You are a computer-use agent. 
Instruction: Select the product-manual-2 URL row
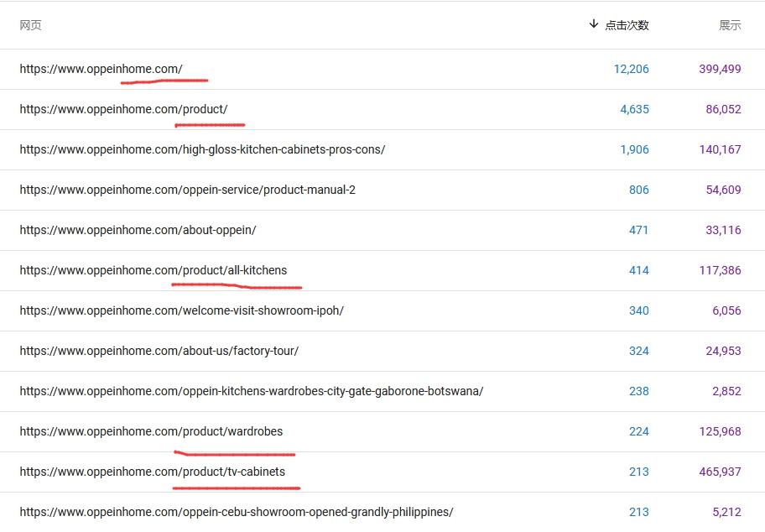pos(187,190)
